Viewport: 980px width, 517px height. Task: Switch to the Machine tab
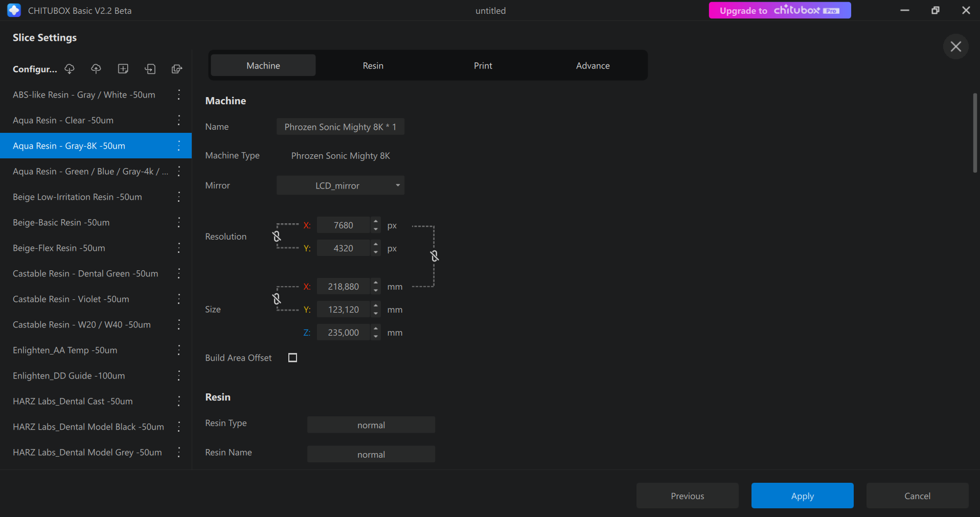click(x=263, y=65)
